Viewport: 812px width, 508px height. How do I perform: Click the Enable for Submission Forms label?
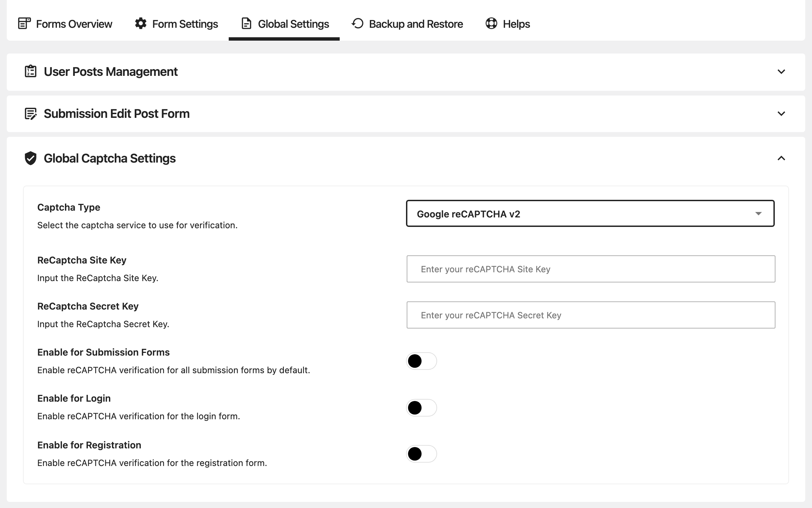tap(104, 352)
